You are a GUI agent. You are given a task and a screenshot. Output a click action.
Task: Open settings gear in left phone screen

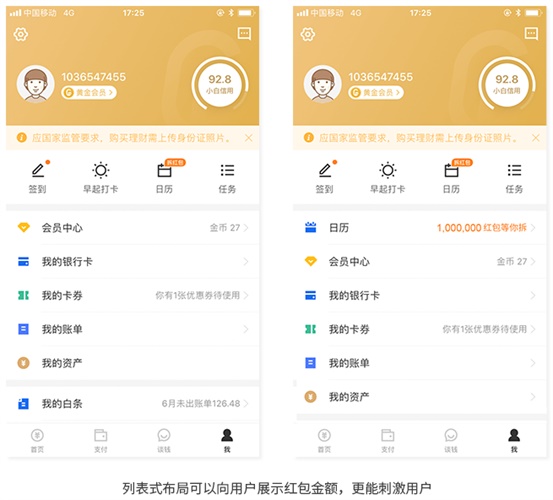[21, 35]
